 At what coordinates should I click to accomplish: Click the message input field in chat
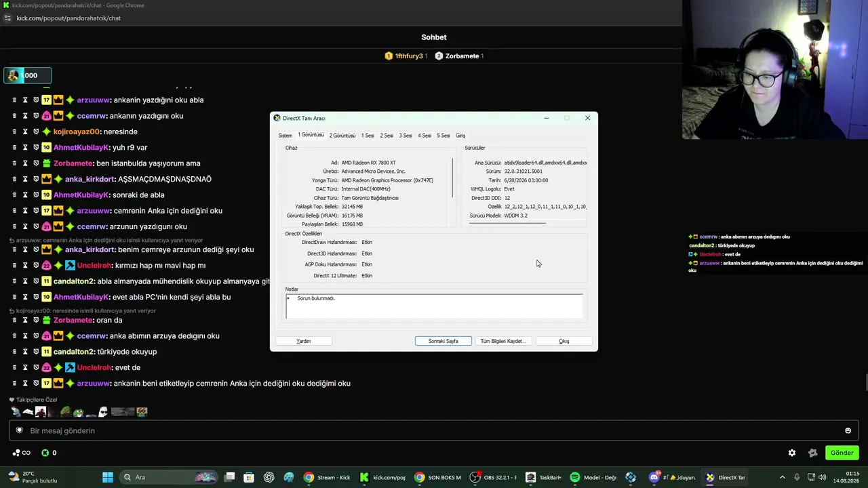[x=434, y=430]
